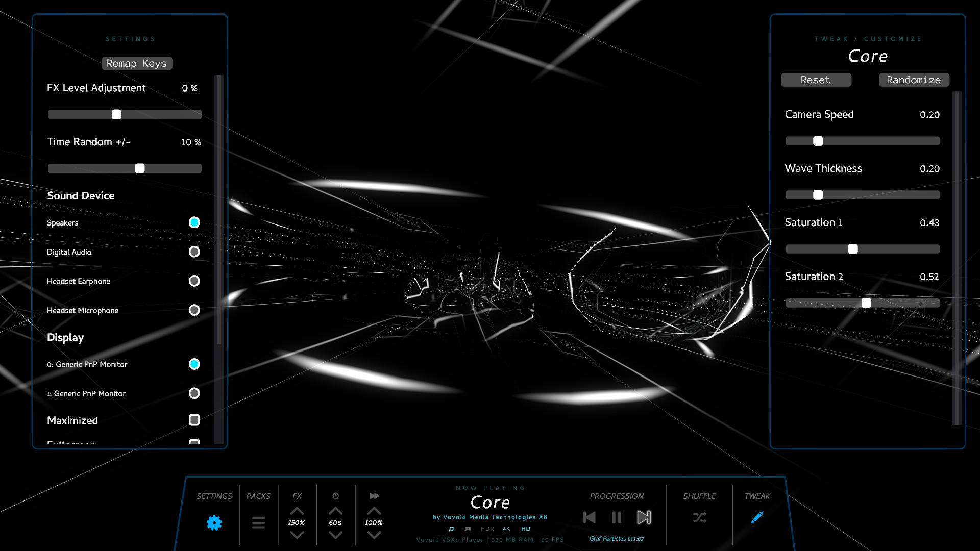The image size is (980, 551).
Task: Open Settings via the gear icon
Action: tap(214, 522)
